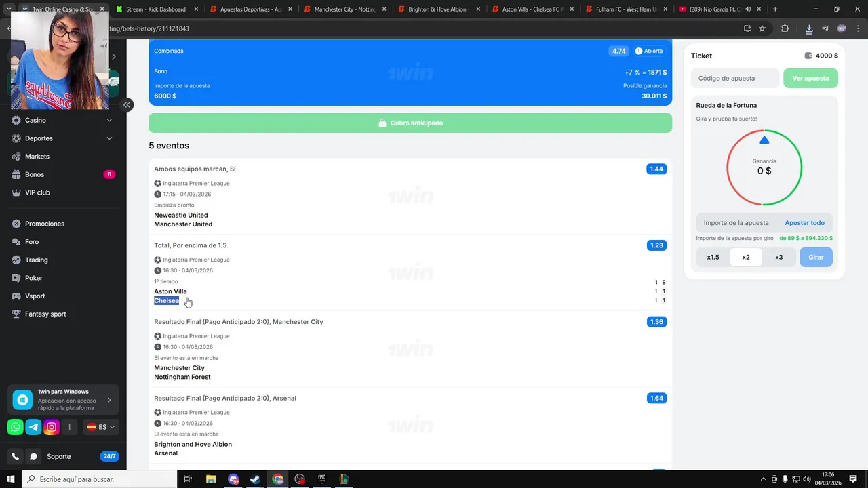Click the Girar spin button

pos(816,258)
